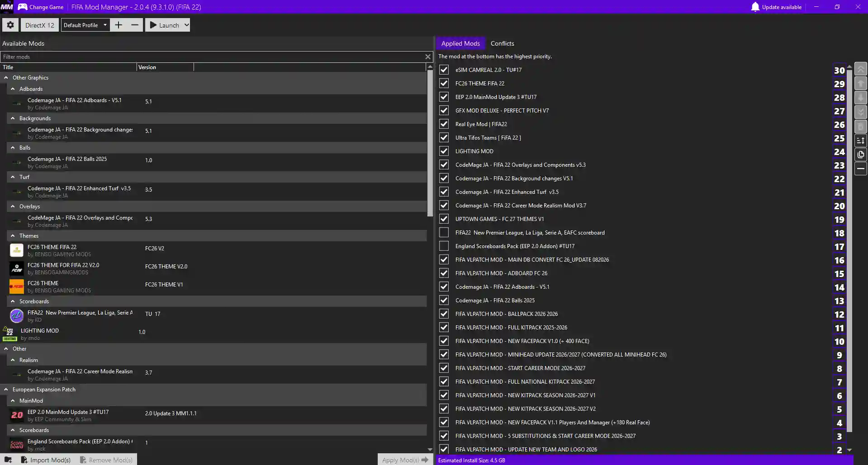
Task: Click the Filter mods search field
Action: (213, 56)
